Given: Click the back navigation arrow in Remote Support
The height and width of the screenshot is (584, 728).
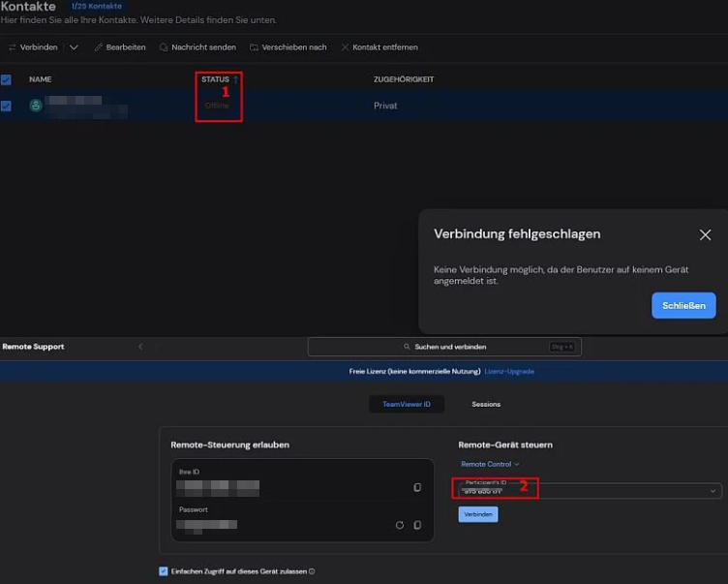Looking at the screenshot, I should (x=140, y=347).
